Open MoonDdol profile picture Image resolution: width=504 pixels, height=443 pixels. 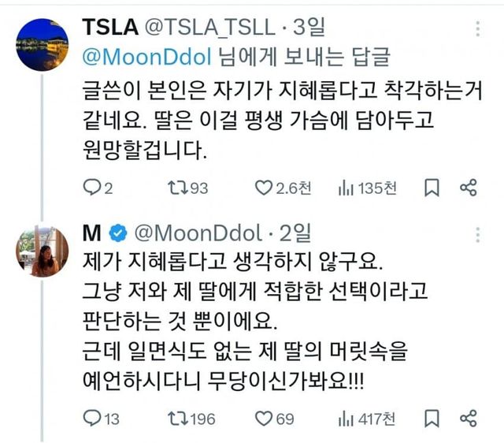pos(43,251)
